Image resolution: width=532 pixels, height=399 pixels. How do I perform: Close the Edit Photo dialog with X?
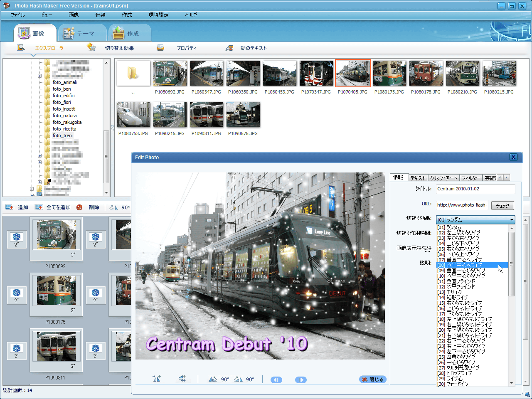tap(513, 157)
